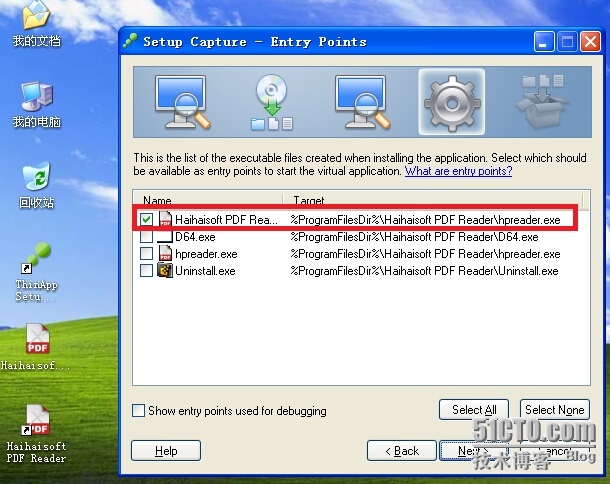Select the hpreader.exe name text
This screenshot has width=610, height=484.
[x=206, y=254]
